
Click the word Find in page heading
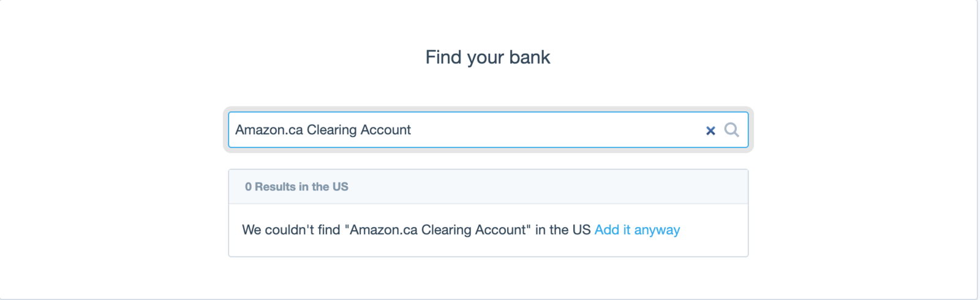coord(443,57)
